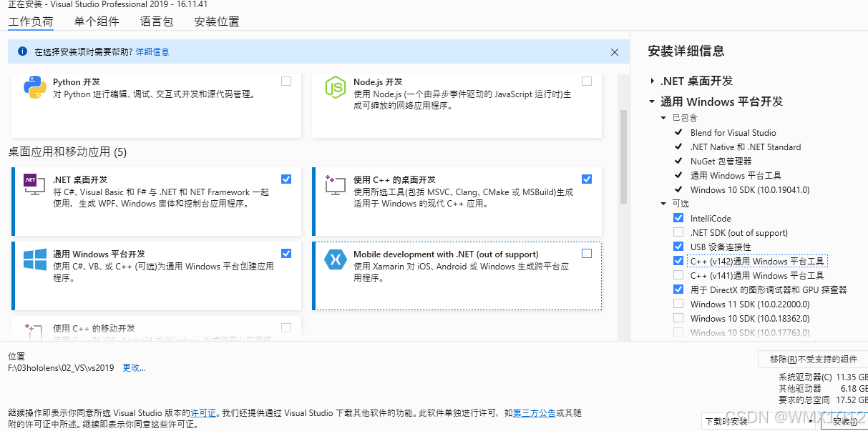Uncheck 使用 C++ 的桌面开发 workload

[587, 179]
